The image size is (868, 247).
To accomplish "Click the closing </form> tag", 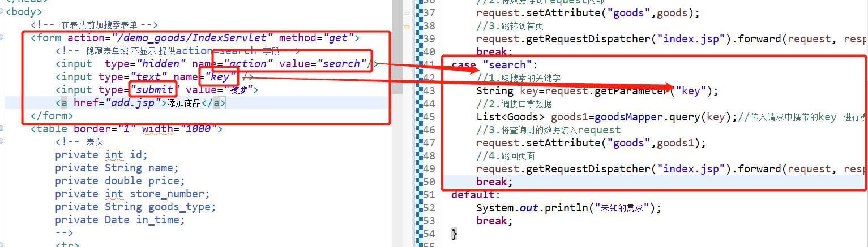I will pyautogui.click(x=52, y=116).
